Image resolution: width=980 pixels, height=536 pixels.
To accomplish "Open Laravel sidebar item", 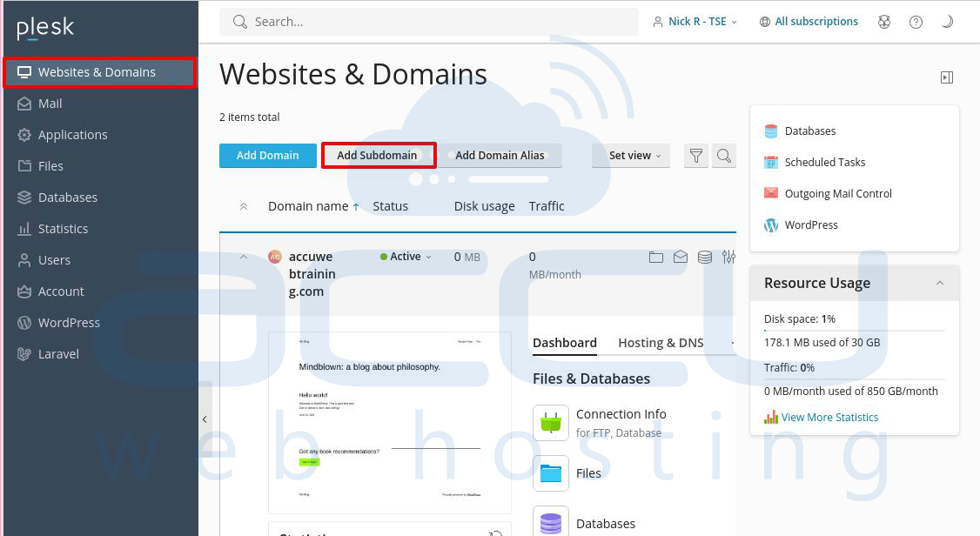I will (48, 353).
